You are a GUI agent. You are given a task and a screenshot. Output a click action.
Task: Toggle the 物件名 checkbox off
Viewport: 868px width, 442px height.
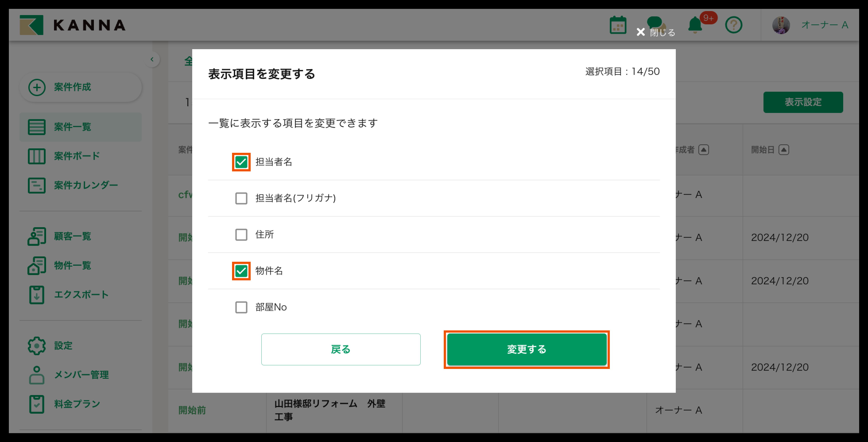241,271
